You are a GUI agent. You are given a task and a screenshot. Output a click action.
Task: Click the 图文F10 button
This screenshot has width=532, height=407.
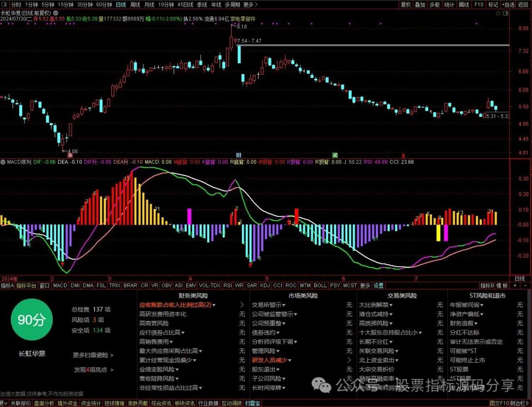click(500, 403)
